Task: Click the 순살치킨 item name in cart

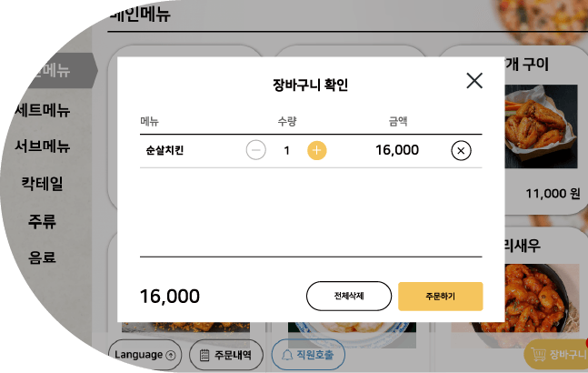Action: (164, 150)
